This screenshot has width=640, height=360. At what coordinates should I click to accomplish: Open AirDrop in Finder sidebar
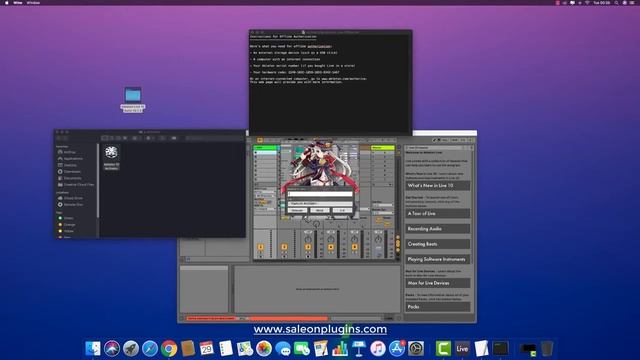click(x=69, y=152)
